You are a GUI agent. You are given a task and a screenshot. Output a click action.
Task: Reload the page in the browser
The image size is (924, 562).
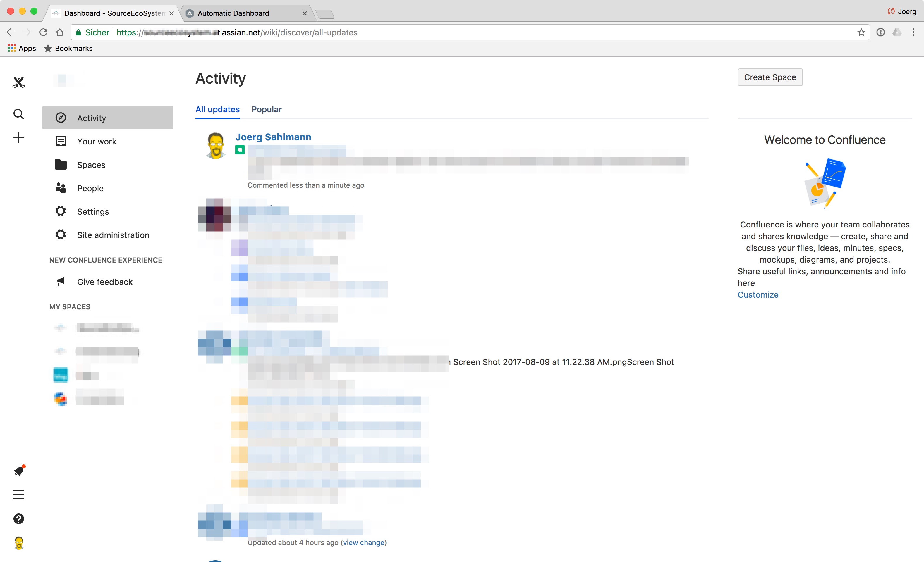pyautogui.click(x=44, y=32)
